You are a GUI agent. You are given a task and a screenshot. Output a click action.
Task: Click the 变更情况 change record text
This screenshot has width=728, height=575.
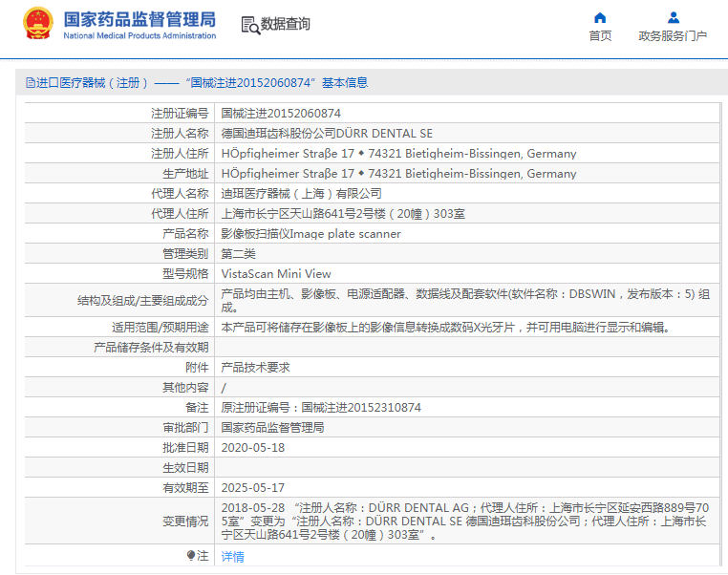[x=464, y=522]
